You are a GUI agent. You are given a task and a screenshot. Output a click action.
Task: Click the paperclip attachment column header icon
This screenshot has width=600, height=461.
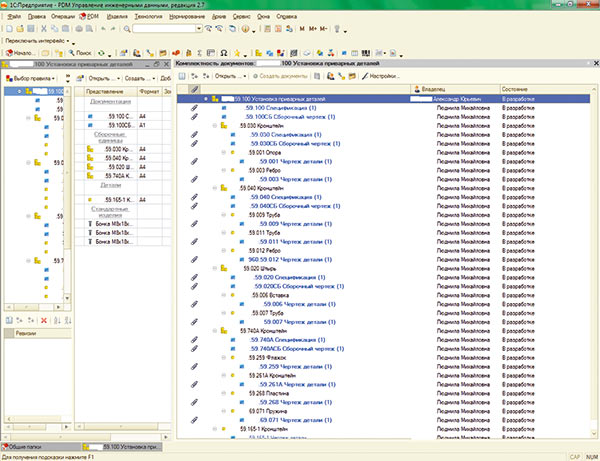(194, 89)
